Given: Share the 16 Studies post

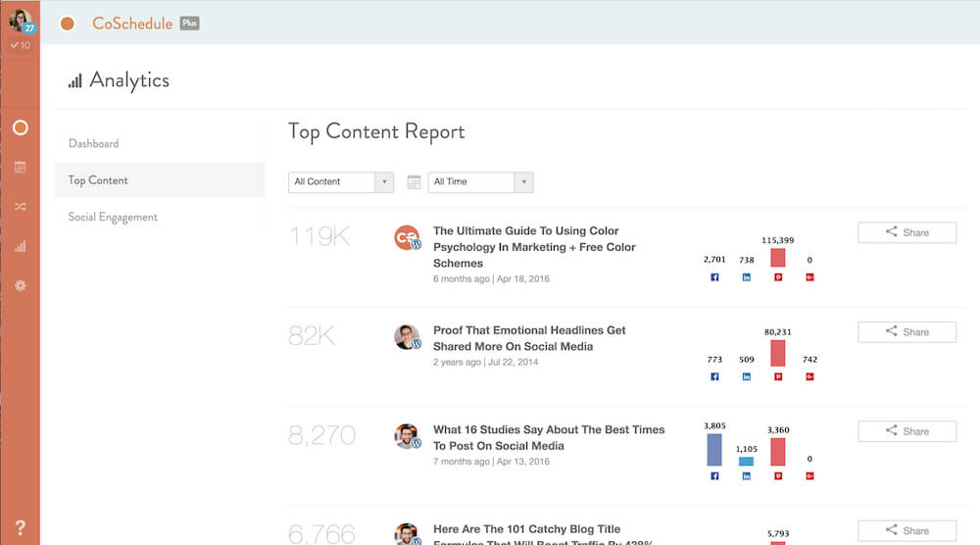Looking at the screenshot, I should (906, 431).
